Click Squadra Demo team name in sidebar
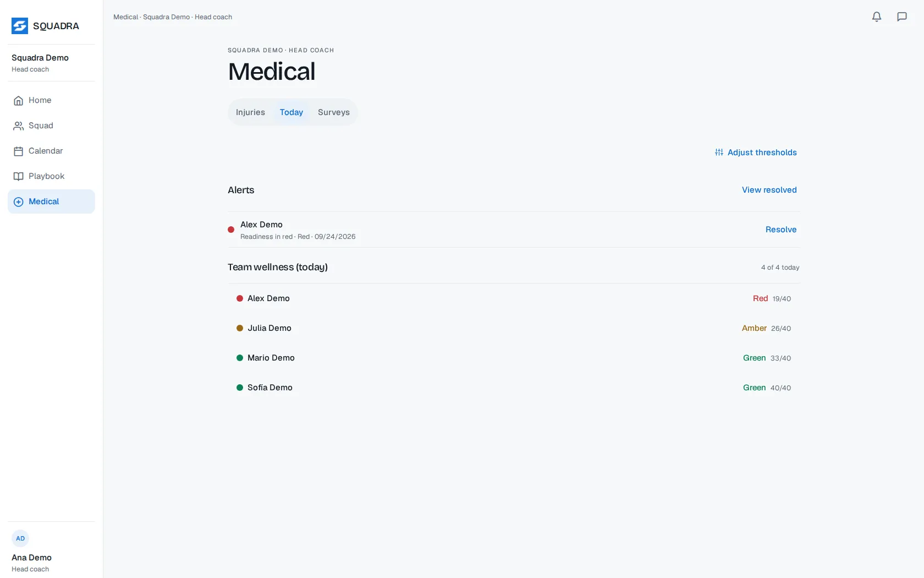The height and width of the screenshot is (578, 924). tap(40, 58)
